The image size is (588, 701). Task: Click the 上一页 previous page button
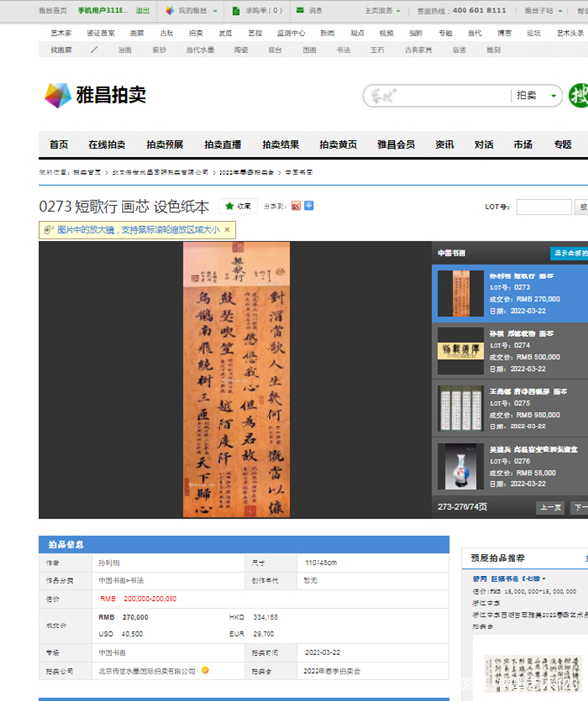pyautogui.click(x=550, y=507)
